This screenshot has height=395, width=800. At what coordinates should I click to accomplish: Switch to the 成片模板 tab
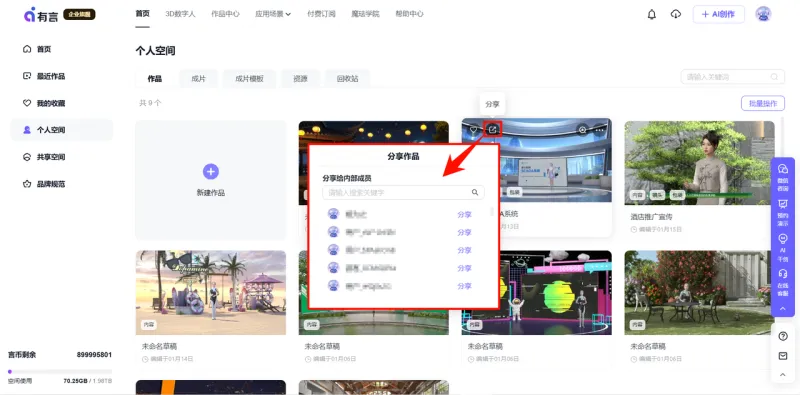coord(249,79)
